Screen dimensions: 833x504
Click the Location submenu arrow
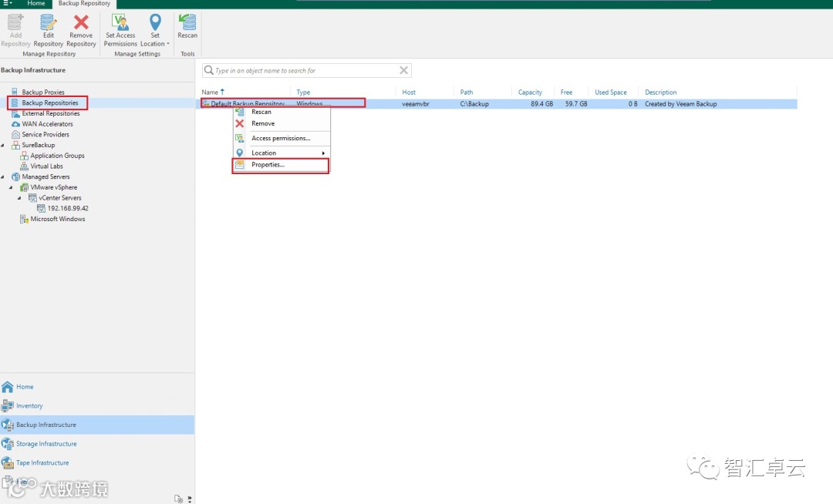323,153
